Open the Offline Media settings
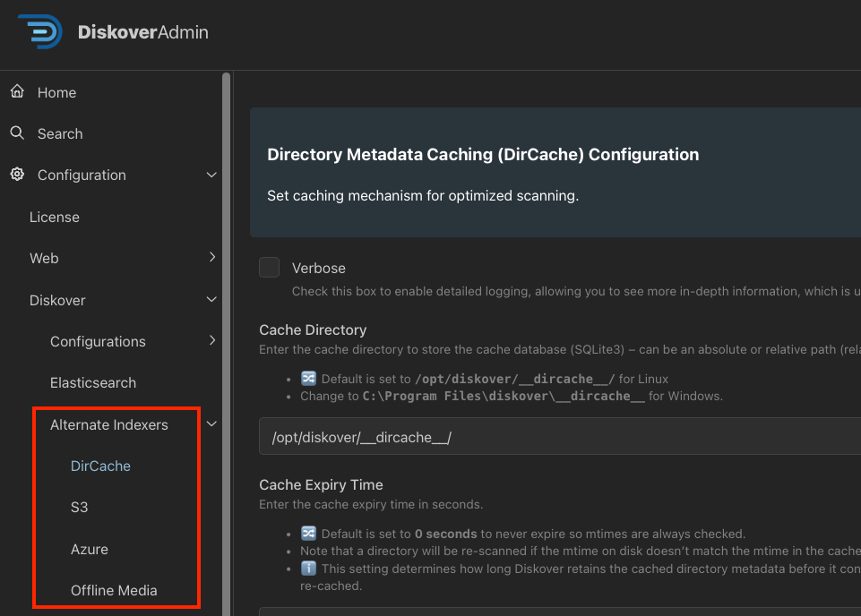This screenshot has width=861, height=616. 113,590
